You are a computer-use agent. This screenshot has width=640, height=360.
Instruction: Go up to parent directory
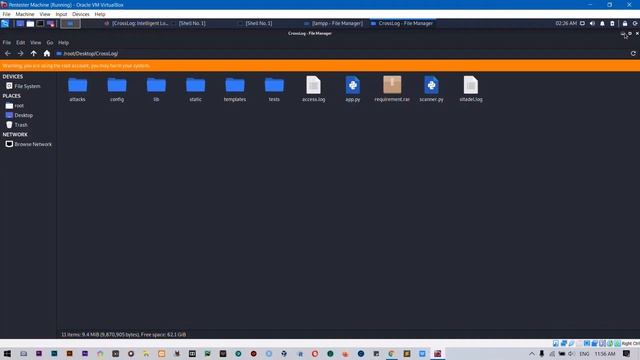coord(33,53)
